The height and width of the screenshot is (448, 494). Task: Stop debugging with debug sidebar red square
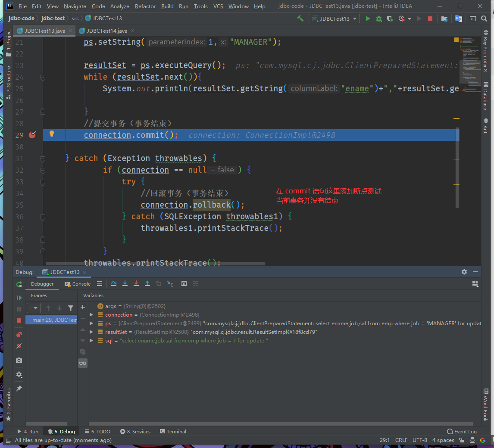point(19,320)
